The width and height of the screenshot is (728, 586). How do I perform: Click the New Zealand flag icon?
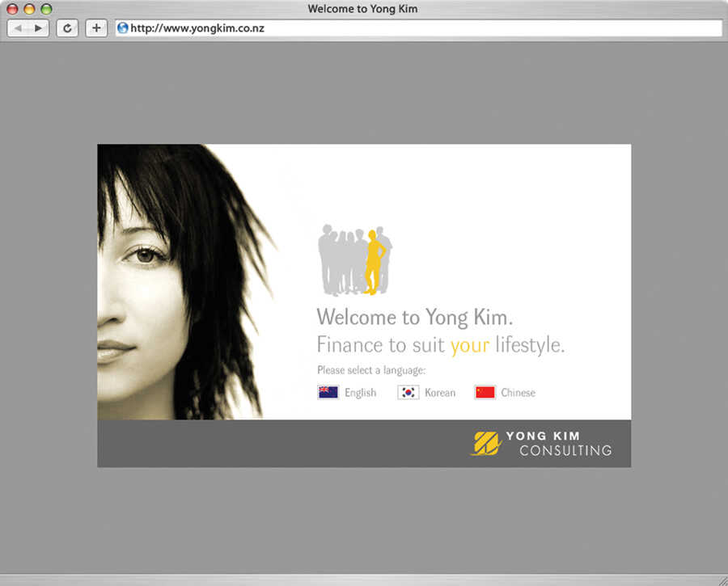pos(328,393)
